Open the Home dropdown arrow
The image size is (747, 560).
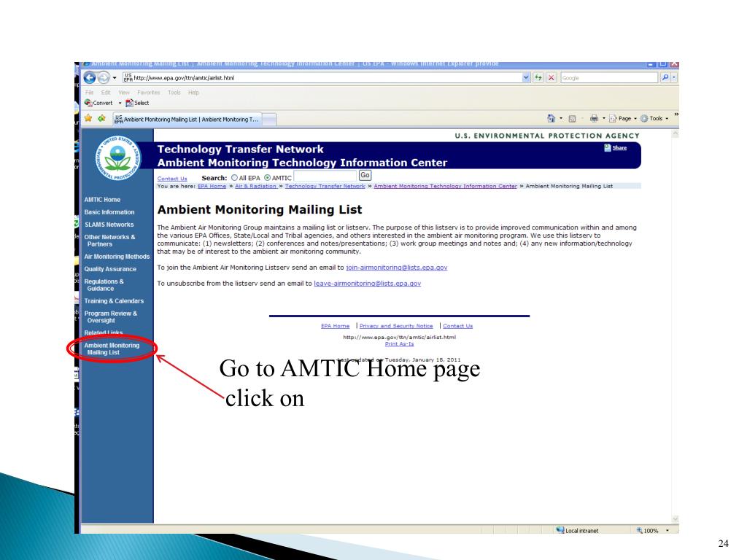(561, 118)
